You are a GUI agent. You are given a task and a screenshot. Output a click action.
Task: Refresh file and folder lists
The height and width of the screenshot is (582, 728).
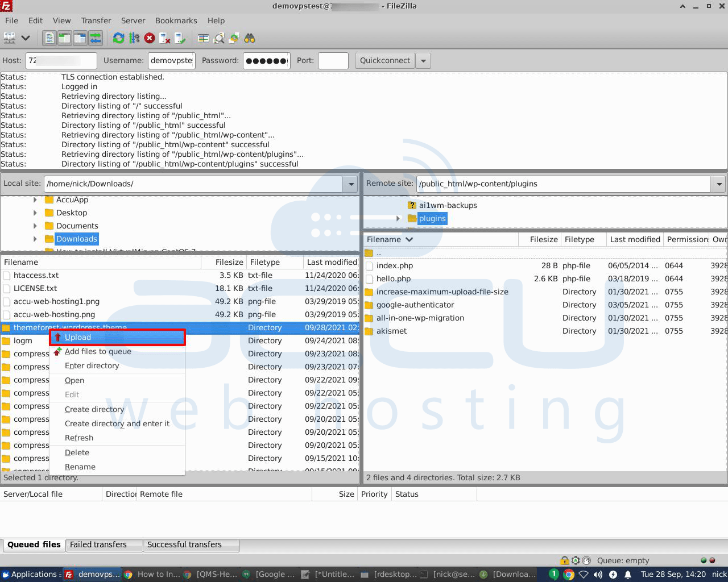tap(118, 38)
